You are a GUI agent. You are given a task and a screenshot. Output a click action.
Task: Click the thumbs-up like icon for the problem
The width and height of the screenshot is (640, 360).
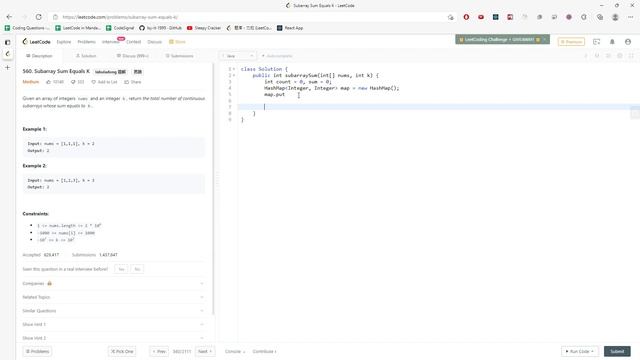point(49,82)
